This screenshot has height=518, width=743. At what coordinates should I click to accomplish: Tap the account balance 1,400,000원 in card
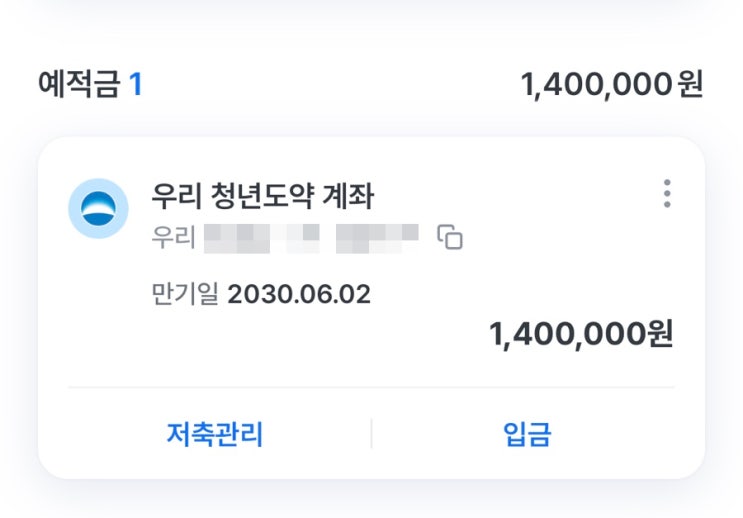[580, 334]
